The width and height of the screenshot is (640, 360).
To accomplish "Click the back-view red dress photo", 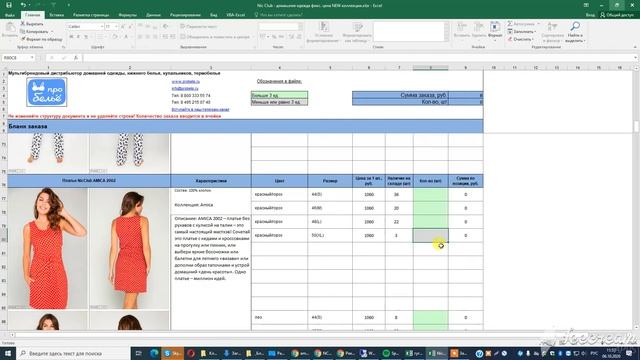I will (x=129, y=248).
